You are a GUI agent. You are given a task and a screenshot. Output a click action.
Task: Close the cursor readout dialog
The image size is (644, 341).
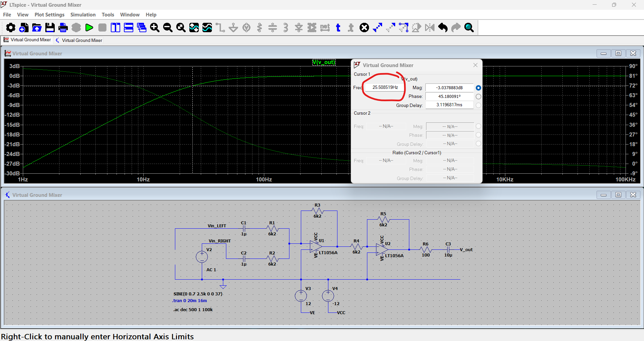475,65
